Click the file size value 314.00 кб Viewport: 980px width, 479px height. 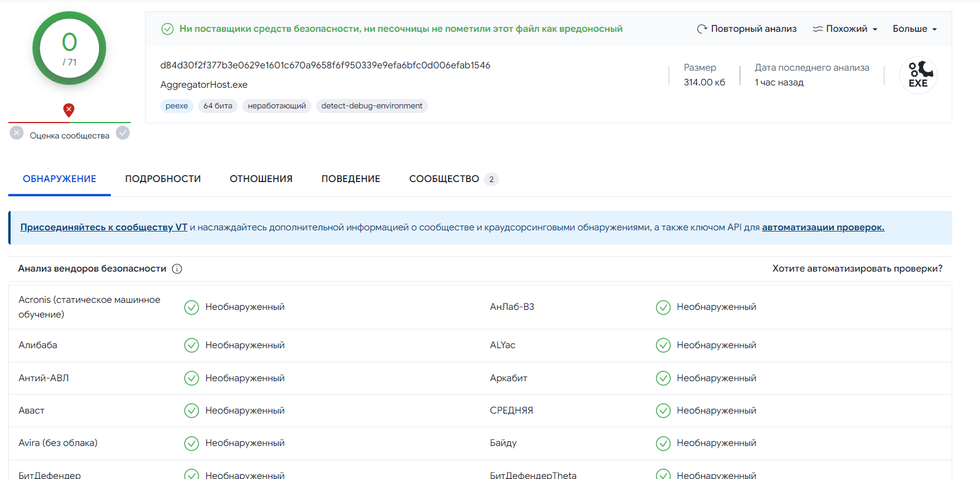tap(705, 82)
